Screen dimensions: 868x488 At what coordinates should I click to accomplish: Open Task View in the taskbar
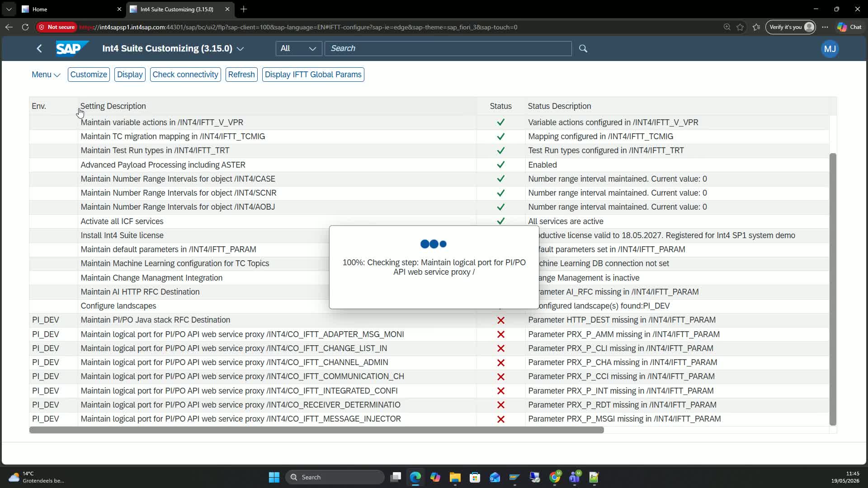click(396, 477)
